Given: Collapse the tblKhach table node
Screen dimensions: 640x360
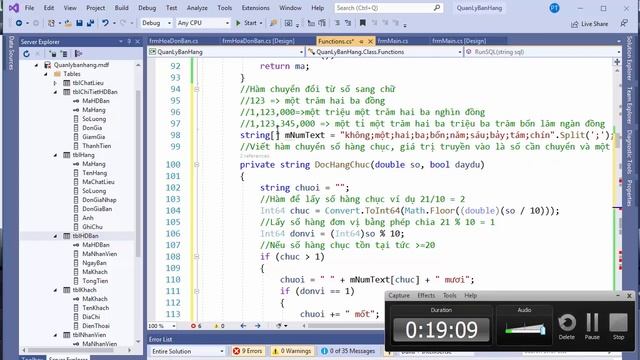Looking at the screenshot, I should tap(56, 290).
